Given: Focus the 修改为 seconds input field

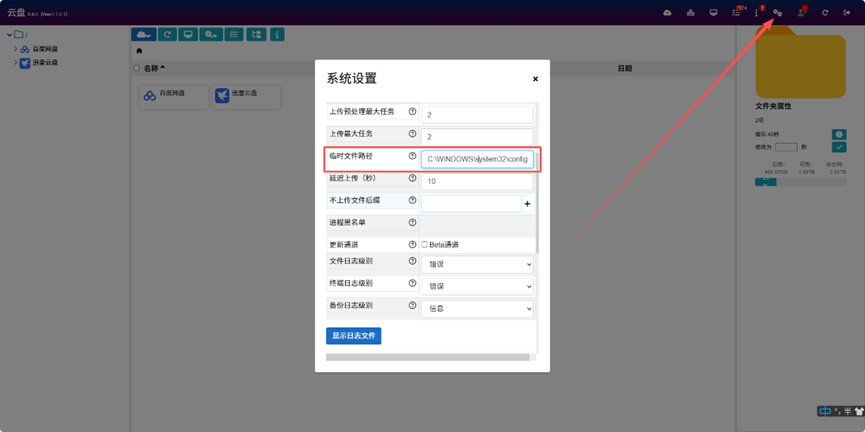Looking at the screenshot, I should (x=786, y=147).
